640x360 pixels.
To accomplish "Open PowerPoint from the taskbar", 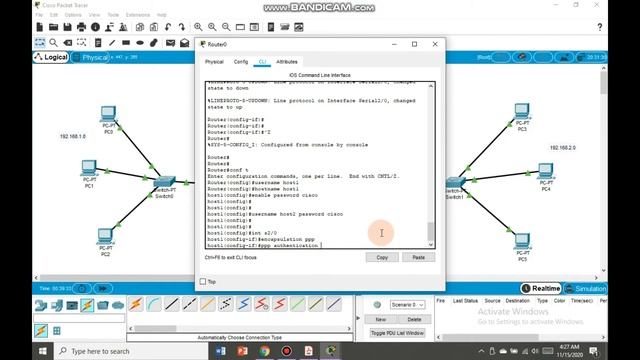I will 242,351.
